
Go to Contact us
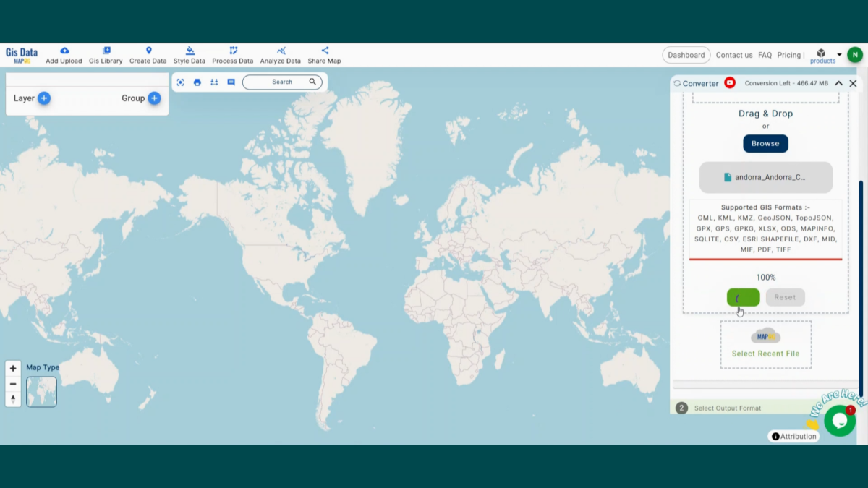[x=734, y=55]
